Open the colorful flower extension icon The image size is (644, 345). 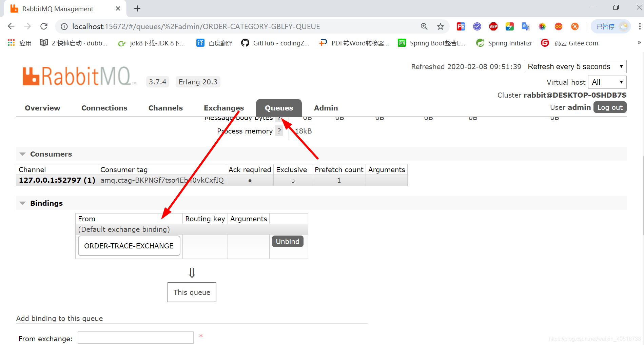pyautogui.click(x=542, y=26)
